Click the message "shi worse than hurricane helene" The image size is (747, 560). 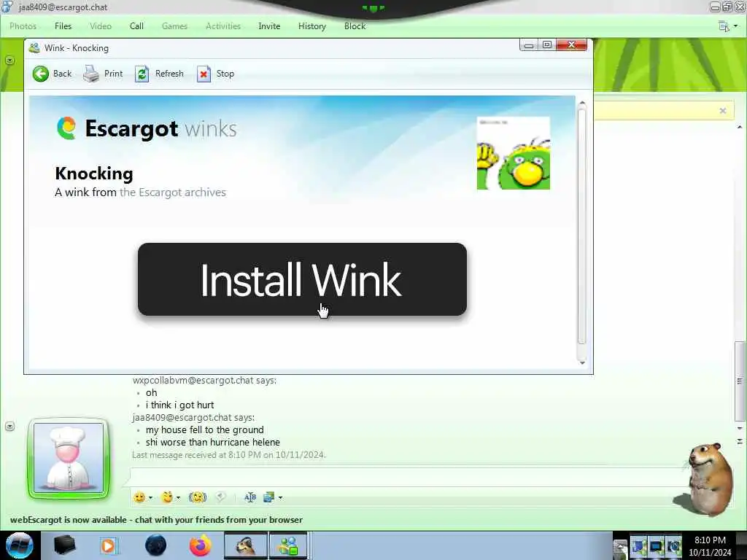tap(212, 443)
